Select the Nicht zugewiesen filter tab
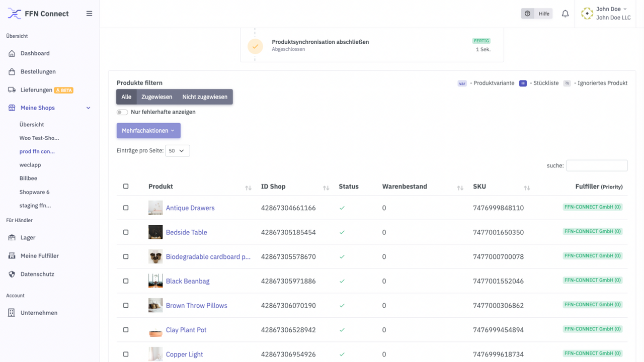This screenshot has height=362, width=644. pos(204,97)
